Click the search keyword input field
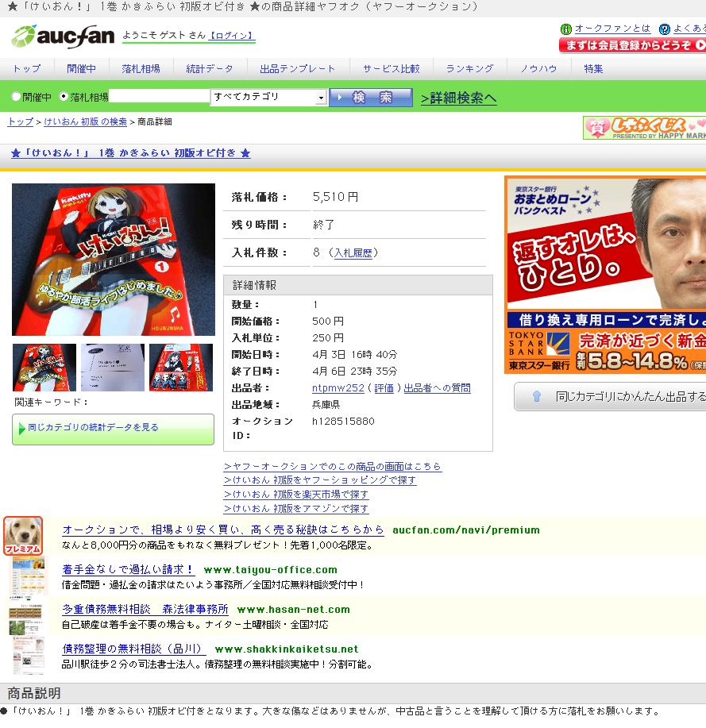 pyautogui.click(x=160, y=96)
